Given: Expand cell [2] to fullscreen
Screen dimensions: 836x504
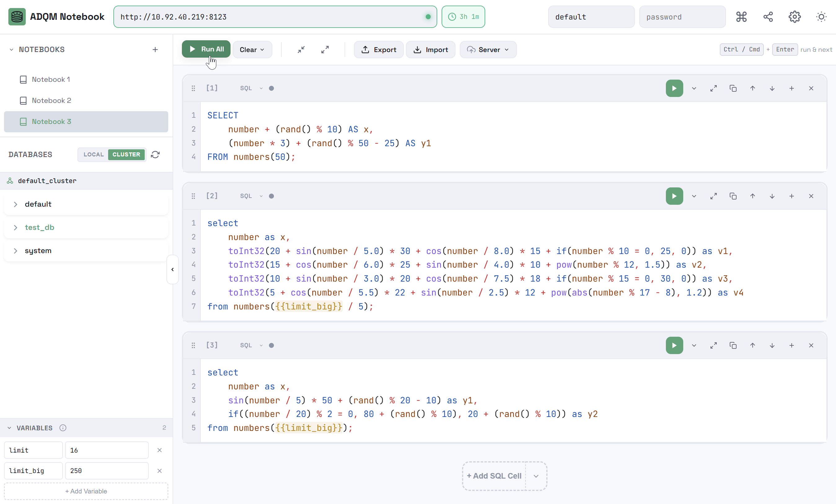Looking at the screenshot, I should click(714, 196).
